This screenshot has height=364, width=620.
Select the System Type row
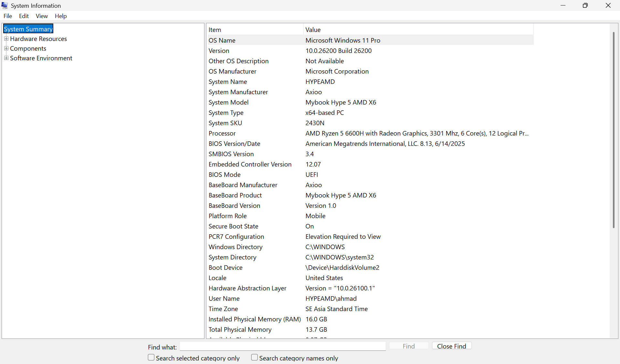(x=370, y=113)
